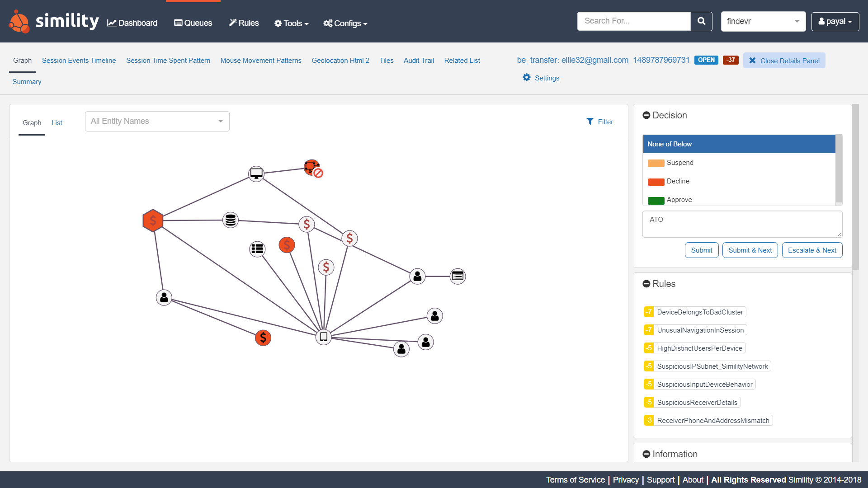The width and height of the screenshot is (868, 488).
Task: Select the monitor device graph node
Action: 256,173
